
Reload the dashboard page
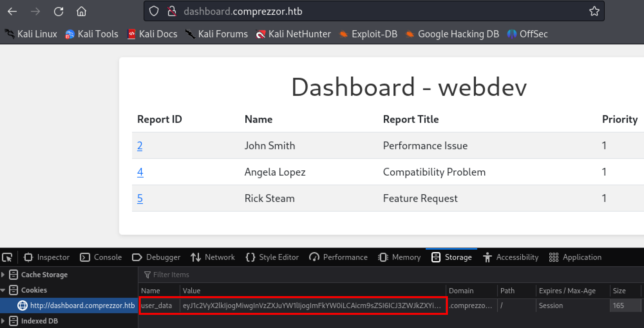point(59,12)
